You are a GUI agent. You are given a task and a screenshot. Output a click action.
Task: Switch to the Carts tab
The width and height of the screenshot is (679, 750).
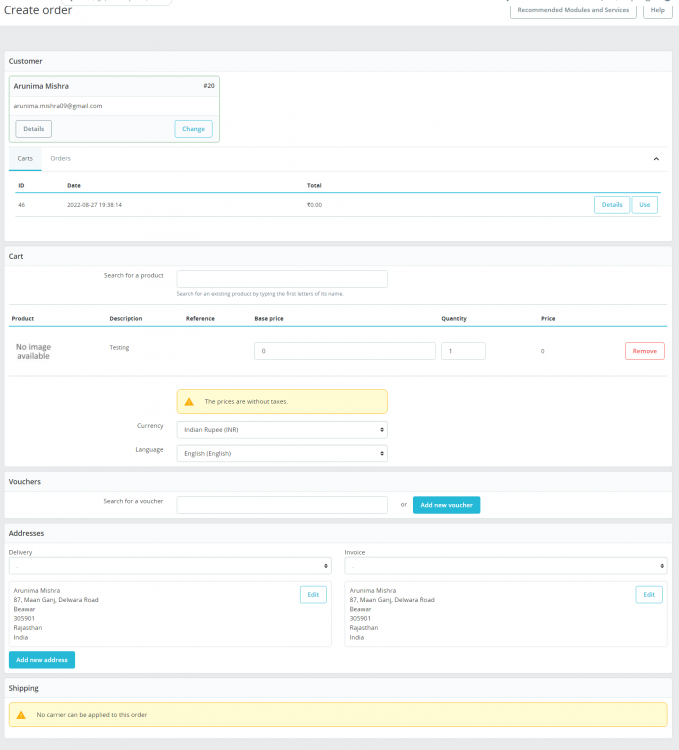pyautogui.click(x=25, y=158)
